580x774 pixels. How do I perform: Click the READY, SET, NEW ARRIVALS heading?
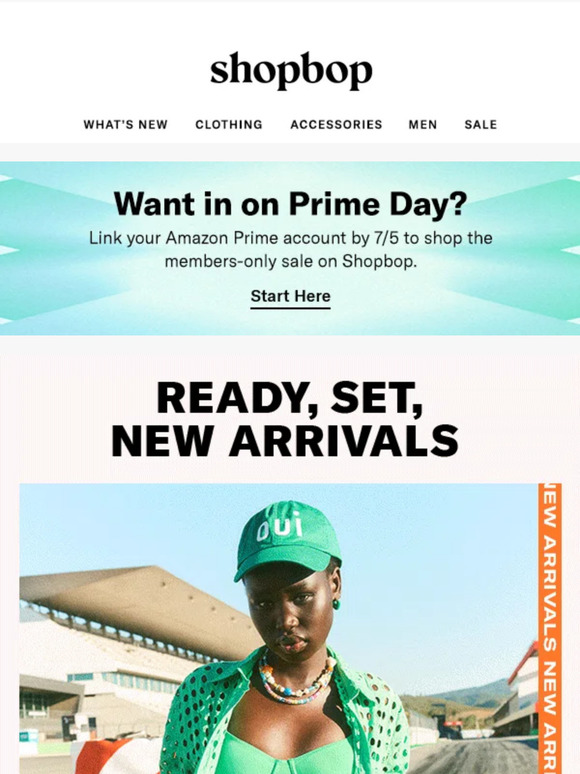point(285,420)
